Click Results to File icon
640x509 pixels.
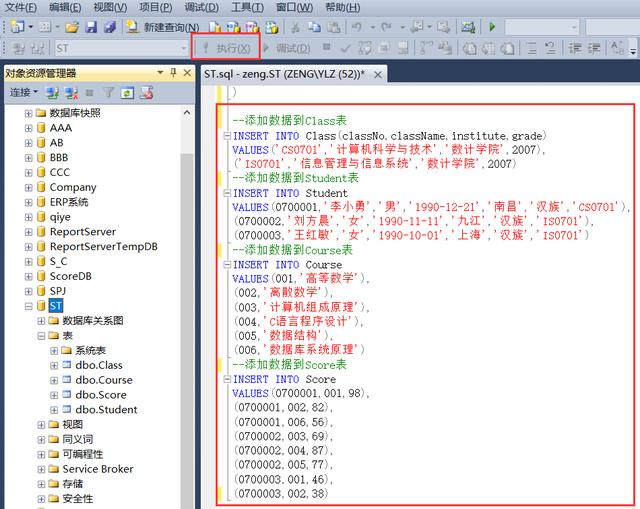(507, 49)
